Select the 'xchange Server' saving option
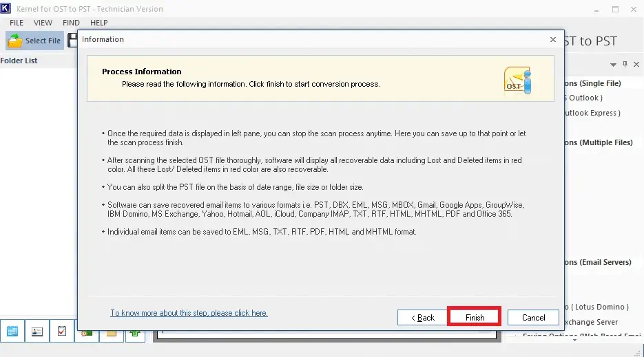Screen dimensions: 644x357 tap(592, 322)
